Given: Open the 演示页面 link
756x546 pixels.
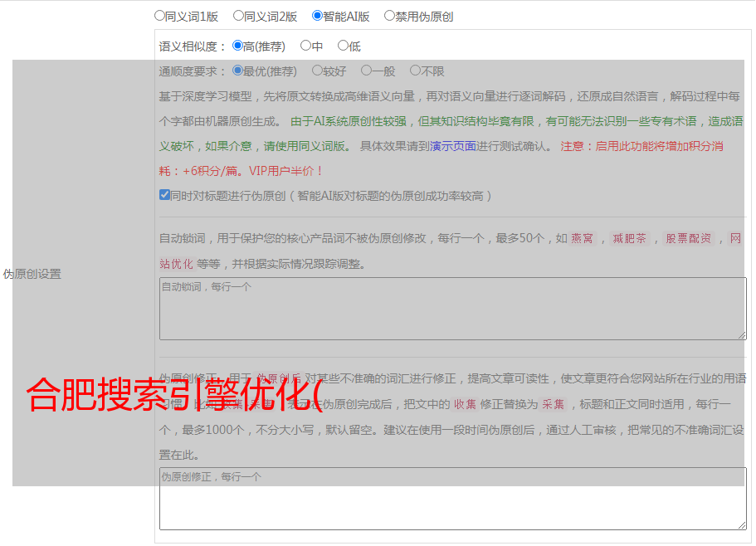Looking at the screenshot, I should [453, 146].
